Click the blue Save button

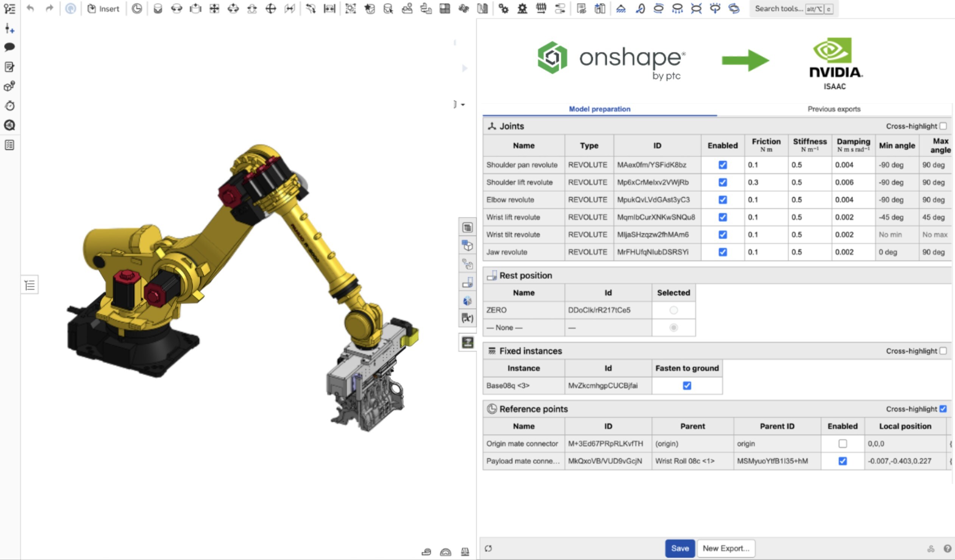[x=680, y=548]
